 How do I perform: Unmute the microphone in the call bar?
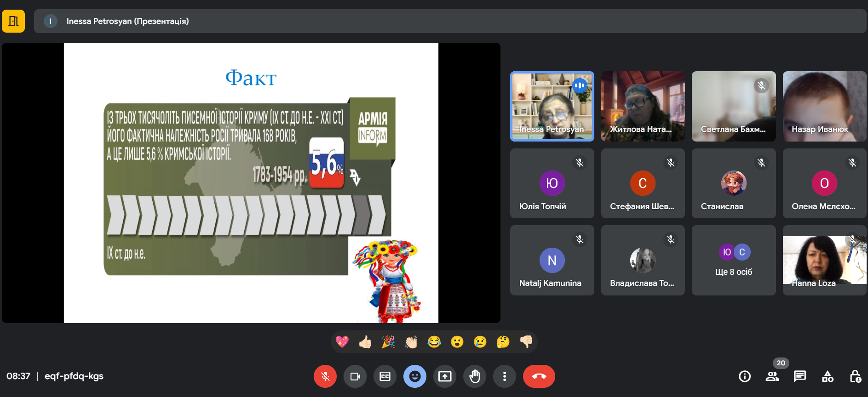pos(325,376)
